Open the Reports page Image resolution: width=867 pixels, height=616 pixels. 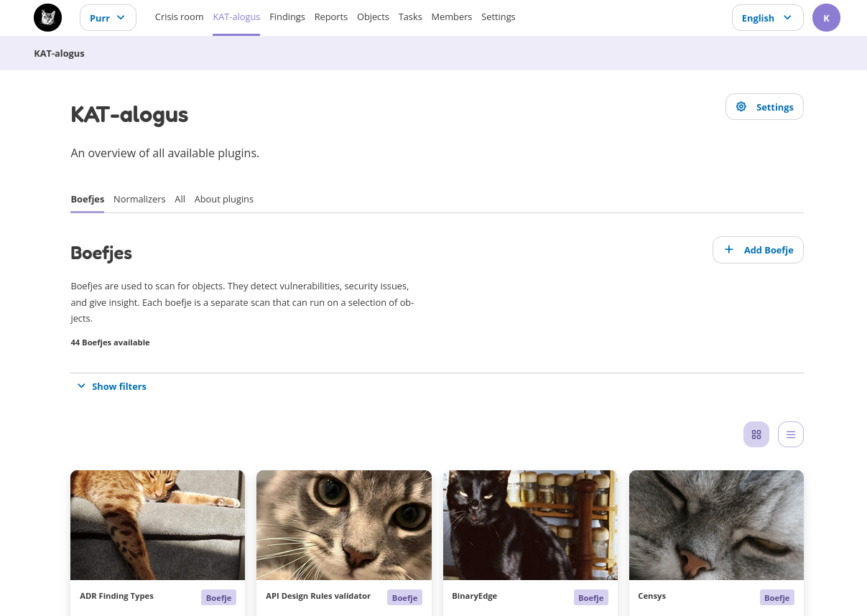331,17
